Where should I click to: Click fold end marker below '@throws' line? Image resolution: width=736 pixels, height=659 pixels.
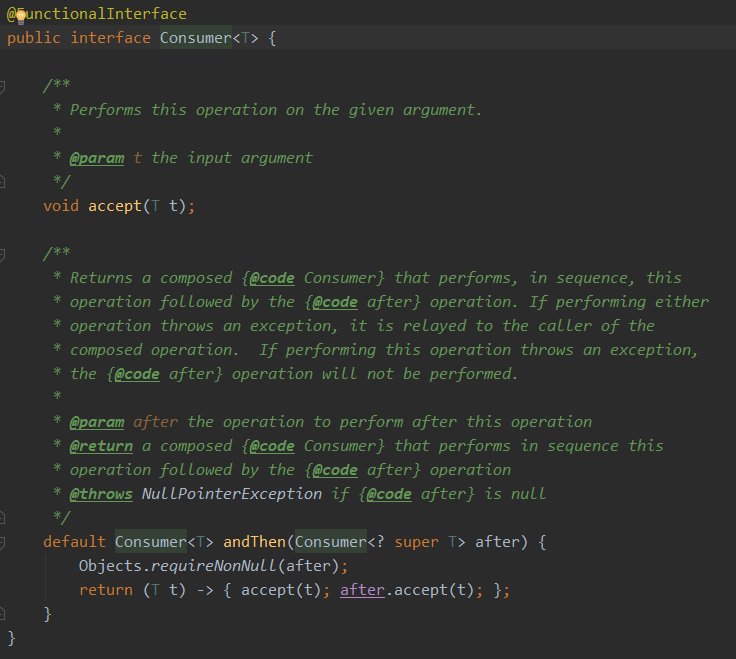(2, 518)
